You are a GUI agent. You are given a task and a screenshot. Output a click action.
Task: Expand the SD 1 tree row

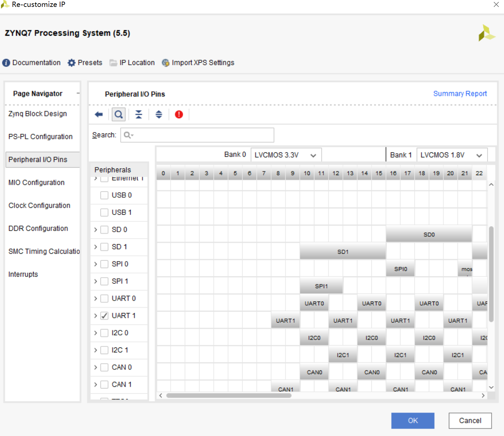(x=95, y=247)
